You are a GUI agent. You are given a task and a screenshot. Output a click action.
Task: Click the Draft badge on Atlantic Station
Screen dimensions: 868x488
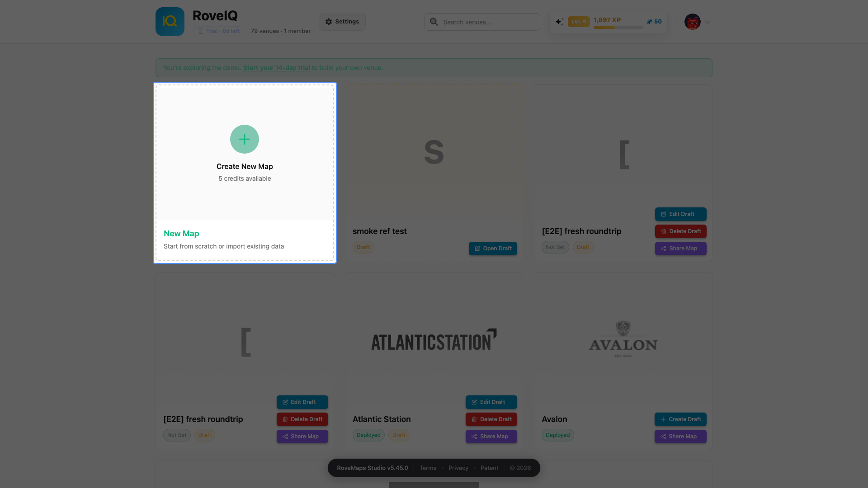[399, 435]
